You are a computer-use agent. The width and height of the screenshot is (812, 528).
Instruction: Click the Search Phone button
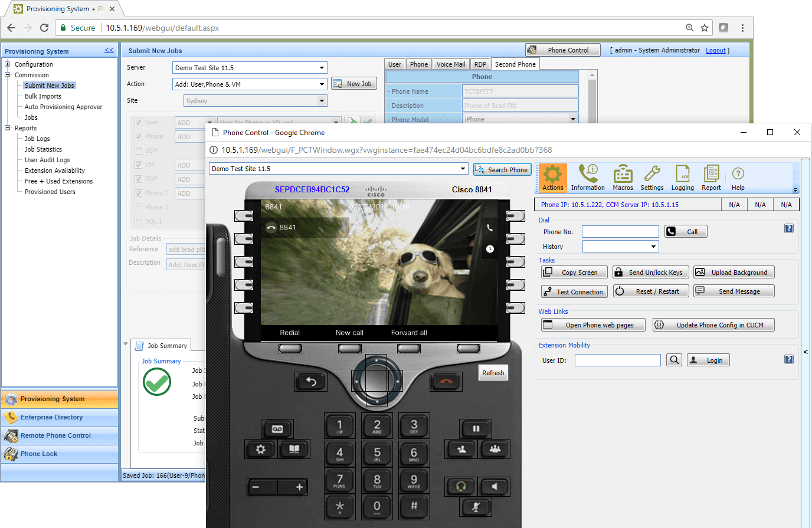click(502, 169)
